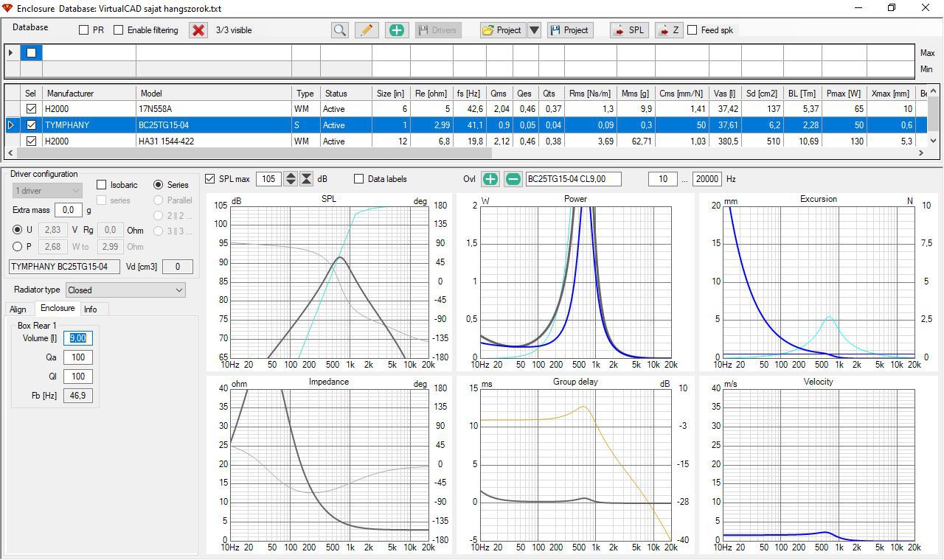Add overlay with green plus icon

click(490, 179)
